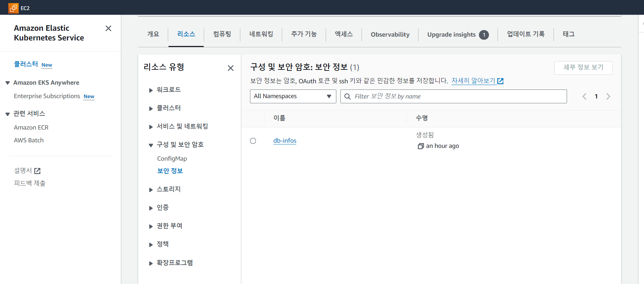Collapse the Amazon EKS Anywhere sidebar section
The width and height of the screenshot is (644, 284).
pos(8,83)
